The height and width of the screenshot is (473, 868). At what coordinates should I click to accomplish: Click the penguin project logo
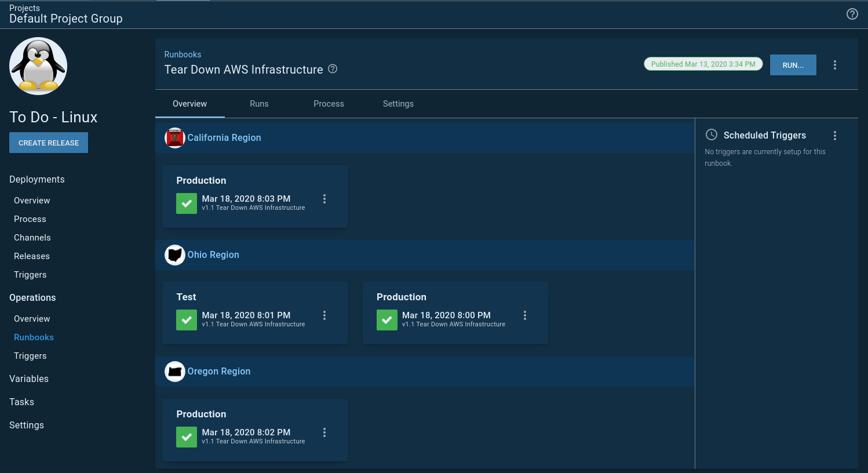pyautogui.click(x=38, y=66)
